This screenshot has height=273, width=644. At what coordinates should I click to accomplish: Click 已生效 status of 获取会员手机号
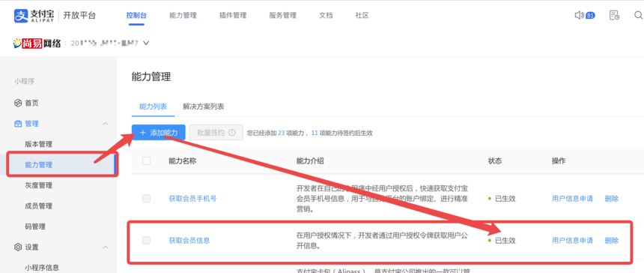tap(505, 199)
